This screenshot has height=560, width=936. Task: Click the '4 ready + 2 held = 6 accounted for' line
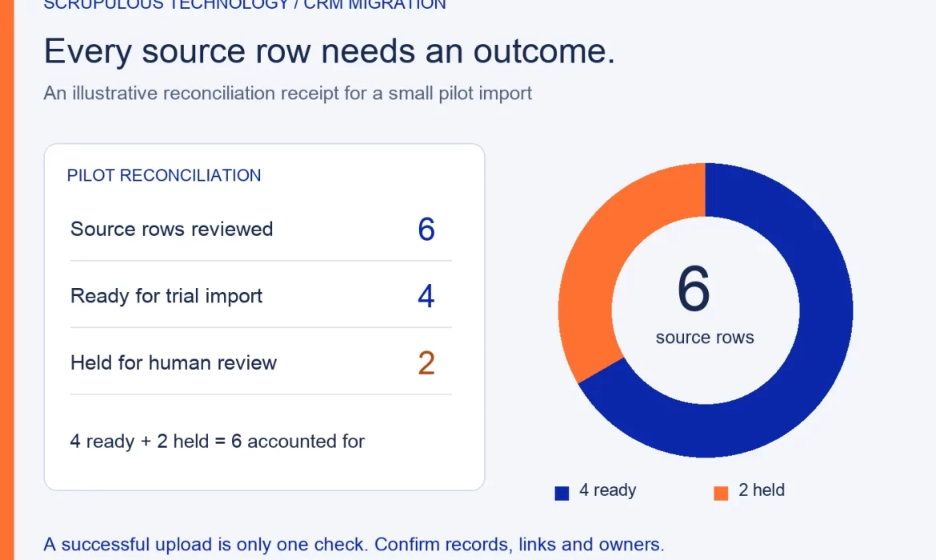coord(218,442)
